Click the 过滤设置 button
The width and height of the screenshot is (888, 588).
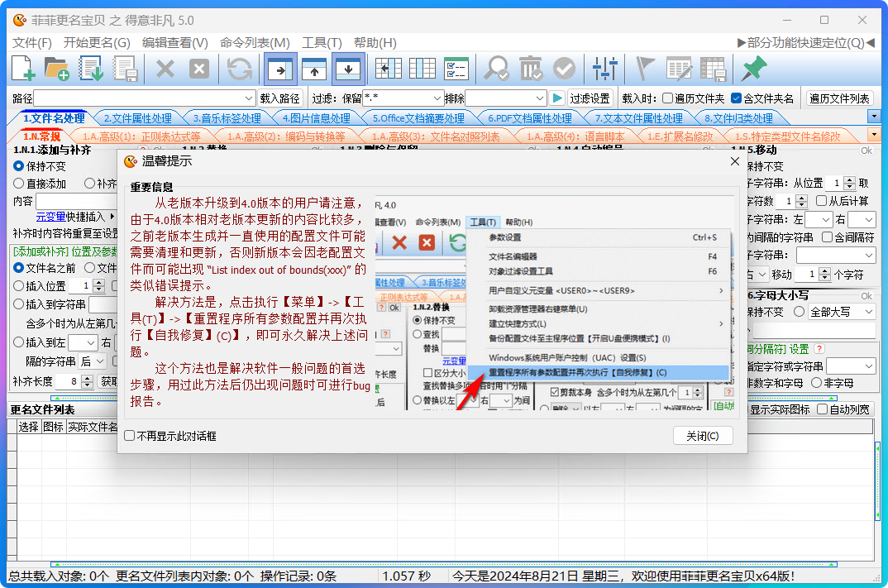point(590,98)
